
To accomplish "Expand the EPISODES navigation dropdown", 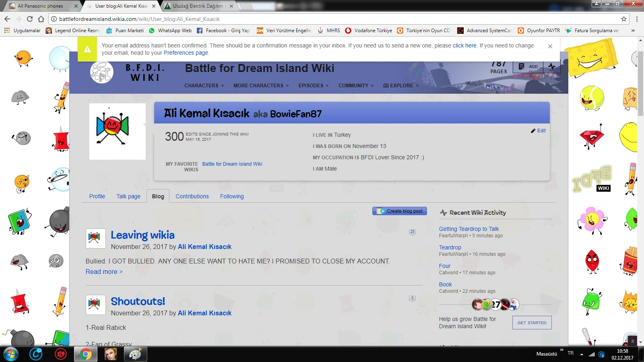I will click(314, 86).
